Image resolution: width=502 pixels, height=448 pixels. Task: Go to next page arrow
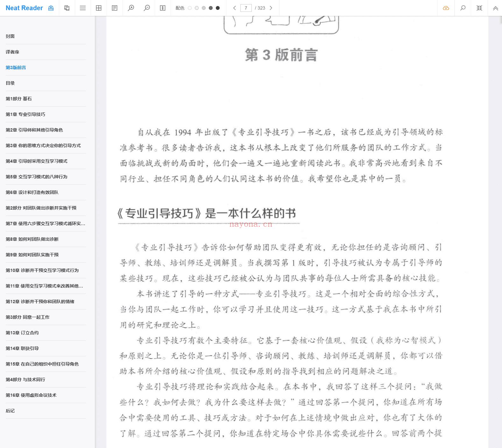point(271,8)
